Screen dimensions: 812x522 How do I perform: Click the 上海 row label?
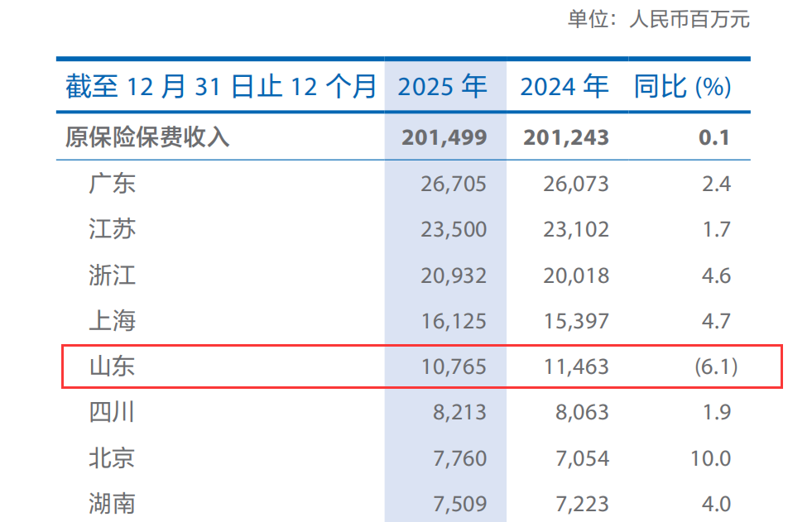(x=112, y=320)
